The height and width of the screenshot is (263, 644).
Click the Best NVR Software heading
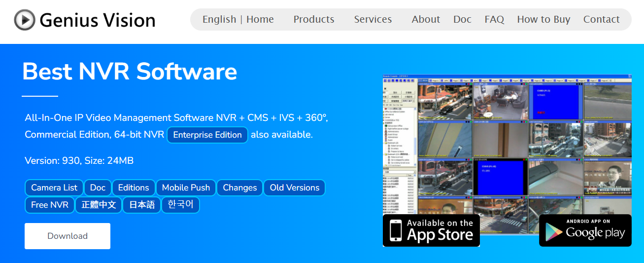130,72
